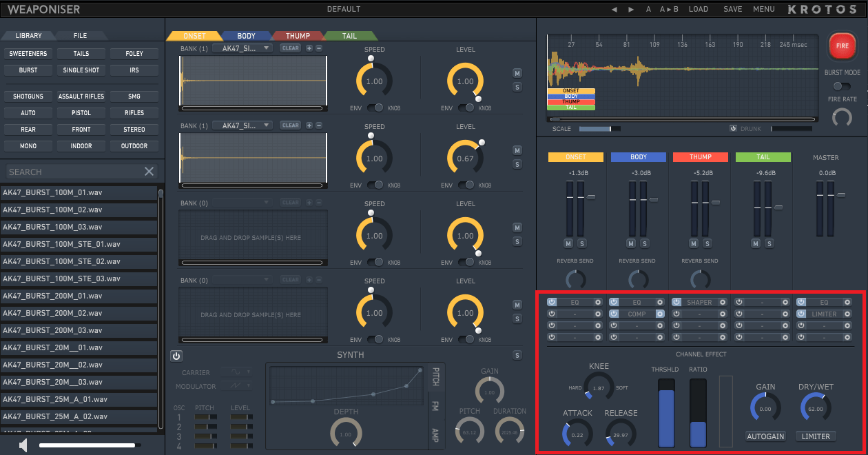Click the next preset right-arrow in the top bar
This screenshot has width=868, height=455.
pos(631,10)
